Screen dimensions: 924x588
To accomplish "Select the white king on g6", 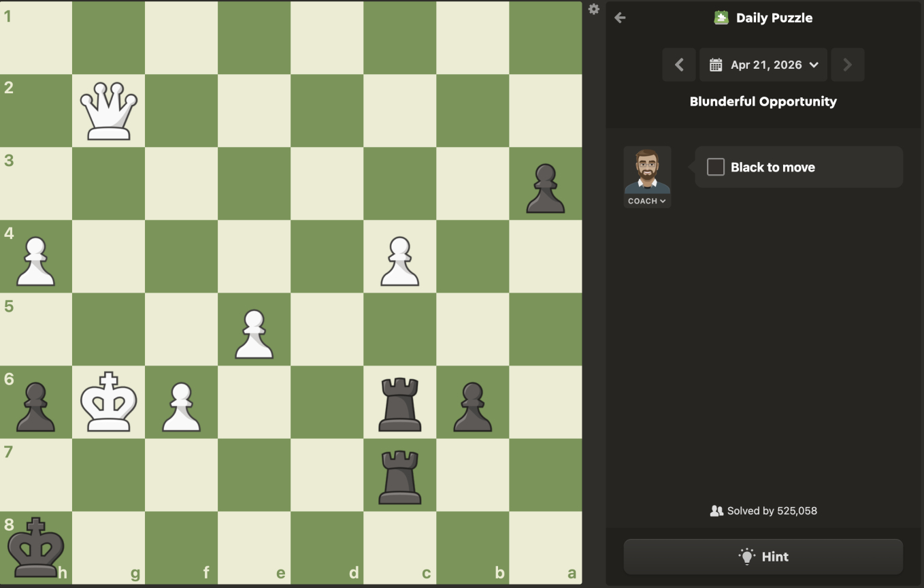I will coord(109,402).
